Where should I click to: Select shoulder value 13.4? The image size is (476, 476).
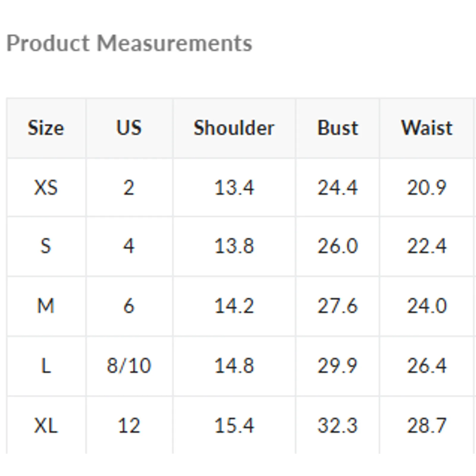tap(234, 188)
